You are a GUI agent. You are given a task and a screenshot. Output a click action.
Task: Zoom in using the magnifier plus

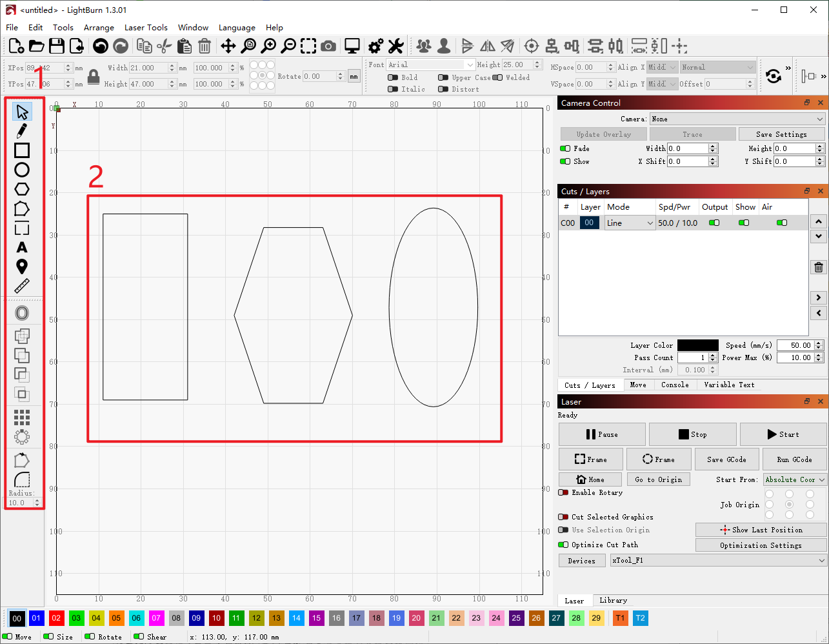tap(268, 46)
